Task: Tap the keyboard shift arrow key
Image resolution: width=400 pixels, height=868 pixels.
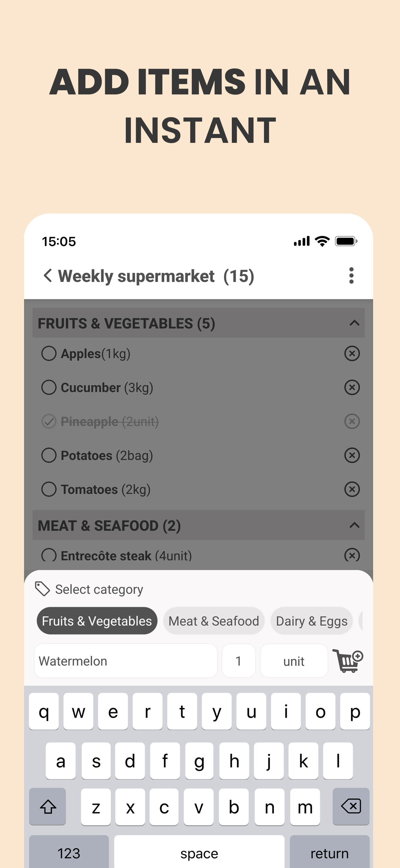Action: pyautogui.click(x=48, y=806)
